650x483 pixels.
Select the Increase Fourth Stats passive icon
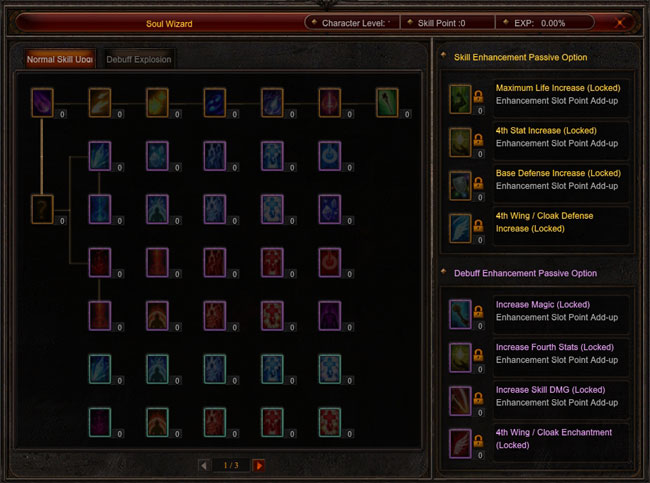(460, 357)
